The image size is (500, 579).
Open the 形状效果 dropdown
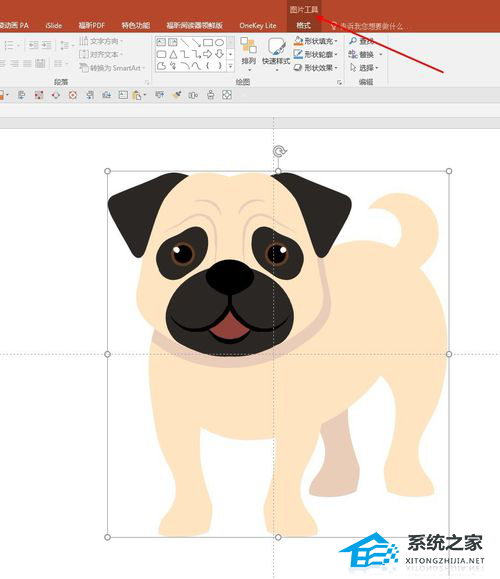pyautogui.click(x=316, y=68)
